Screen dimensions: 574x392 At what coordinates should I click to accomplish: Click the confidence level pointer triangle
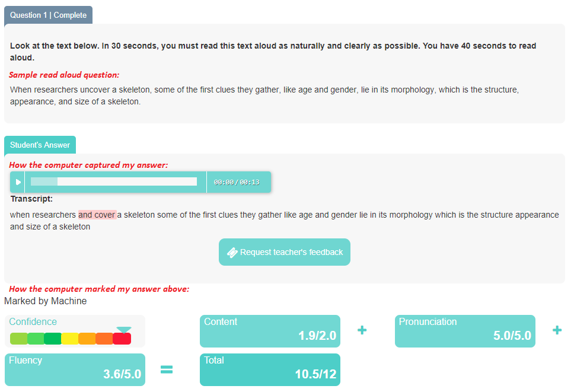(x=124, y=330)
